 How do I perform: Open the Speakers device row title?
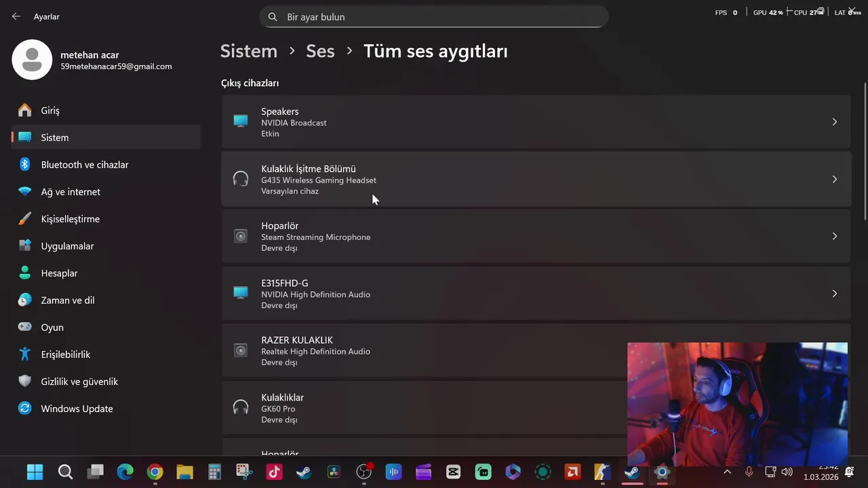[x=280, y=111]
